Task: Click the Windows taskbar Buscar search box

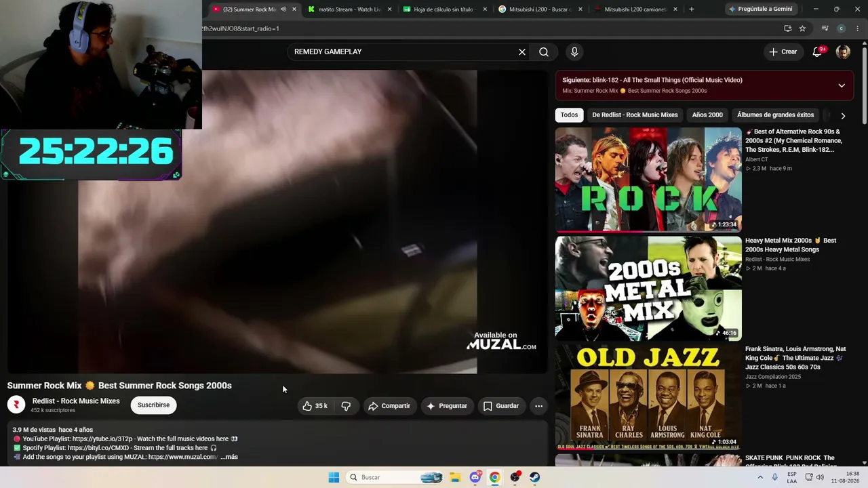Action: 395,477
